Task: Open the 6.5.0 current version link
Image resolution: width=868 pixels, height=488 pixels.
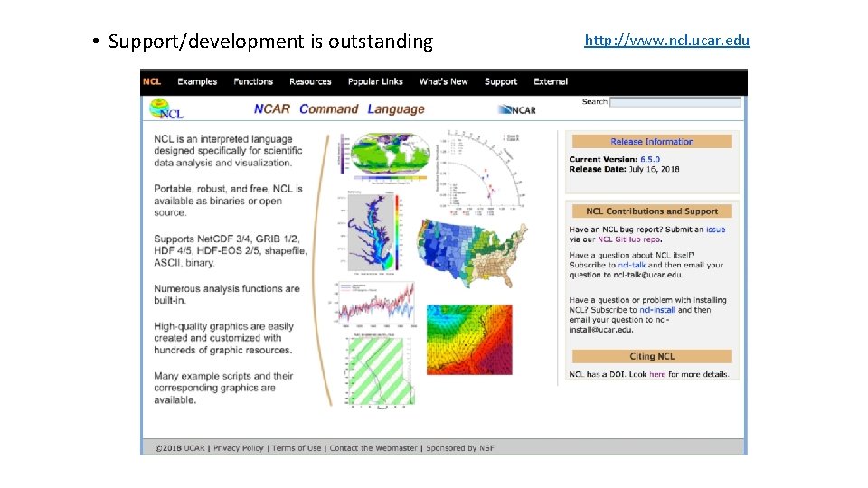Action: [x=650, y=159]
